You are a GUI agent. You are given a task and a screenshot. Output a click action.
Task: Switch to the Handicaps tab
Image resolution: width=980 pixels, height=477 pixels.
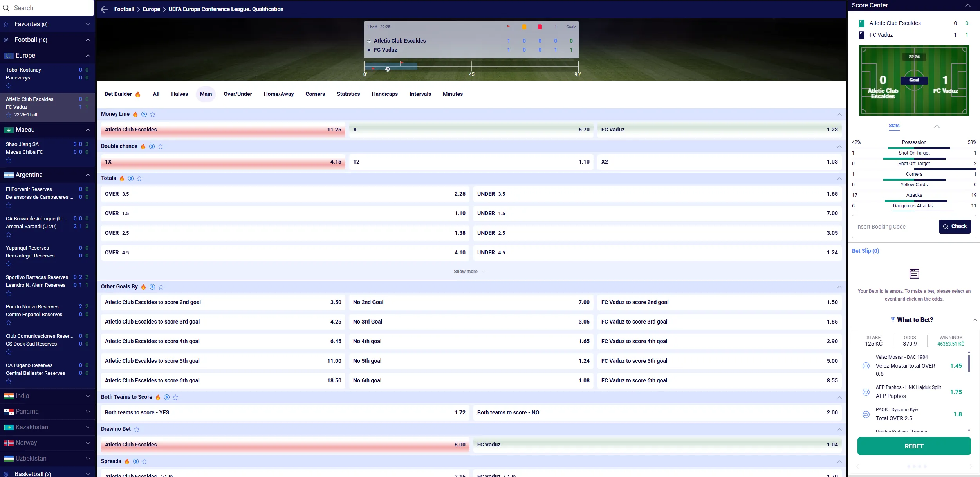click(384, 94)
